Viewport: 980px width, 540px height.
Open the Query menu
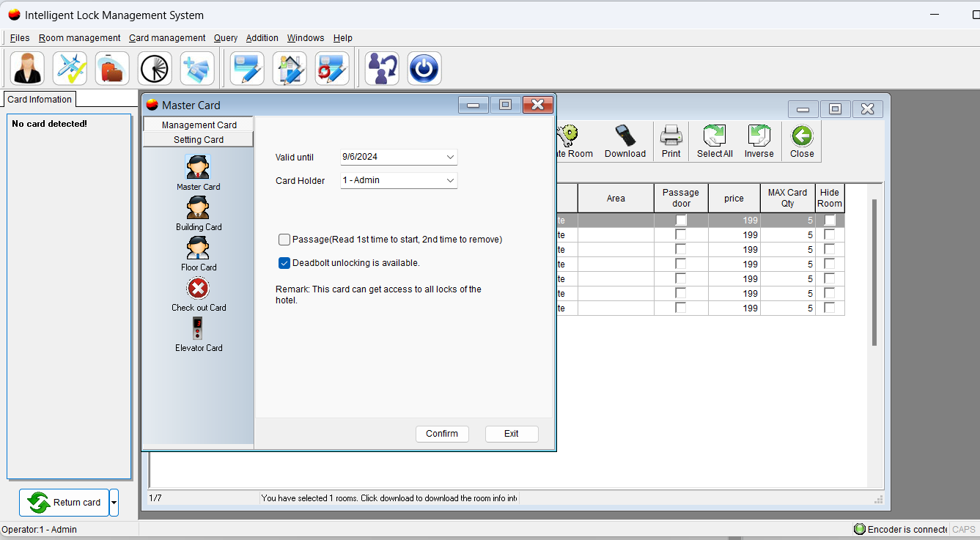pyautogui.click(x=226, y=38)
